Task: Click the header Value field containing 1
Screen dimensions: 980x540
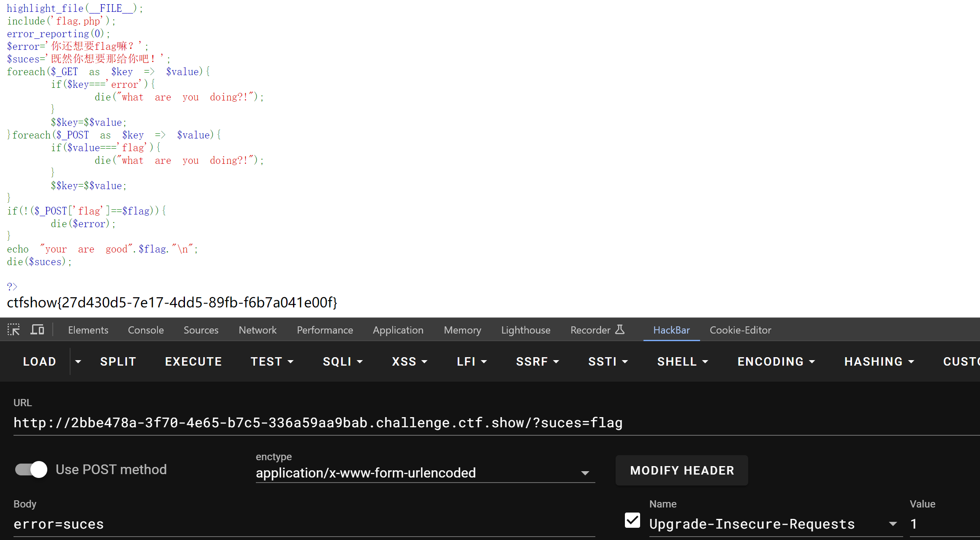Action: click(945, 524)
